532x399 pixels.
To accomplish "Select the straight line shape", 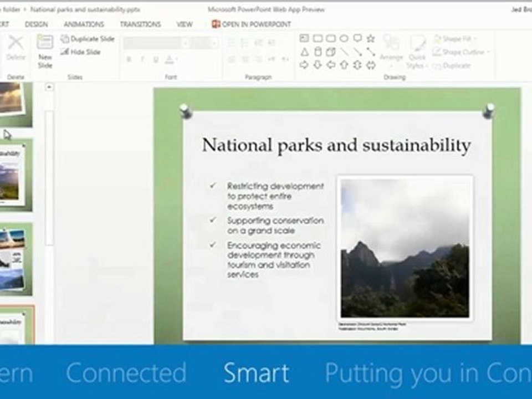I will pos(344,52).
